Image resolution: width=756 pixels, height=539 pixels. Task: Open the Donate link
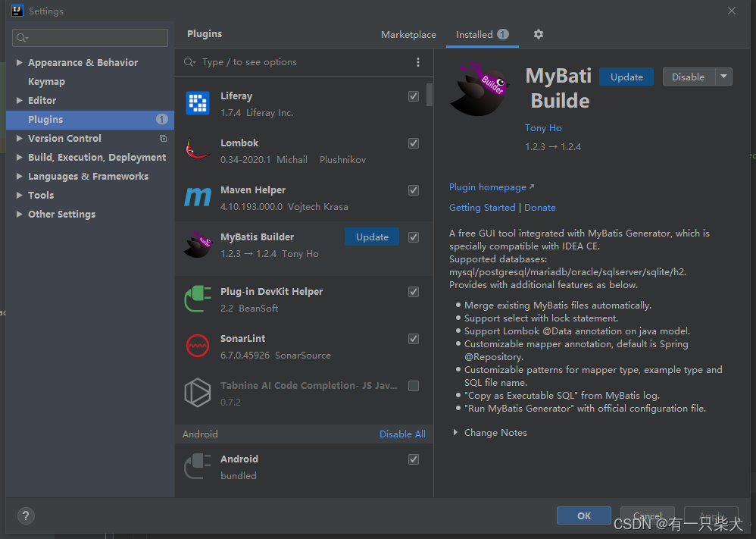tap(540, 208)
